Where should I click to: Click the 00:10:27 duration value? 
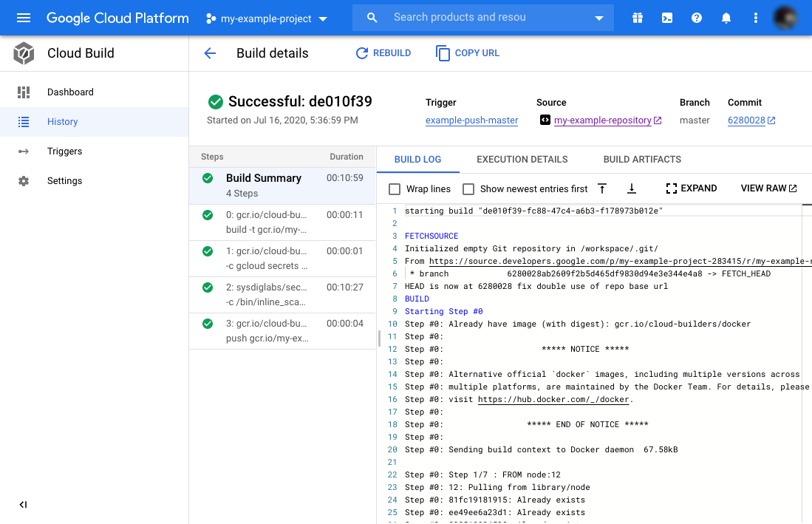(x=345, y=287)
